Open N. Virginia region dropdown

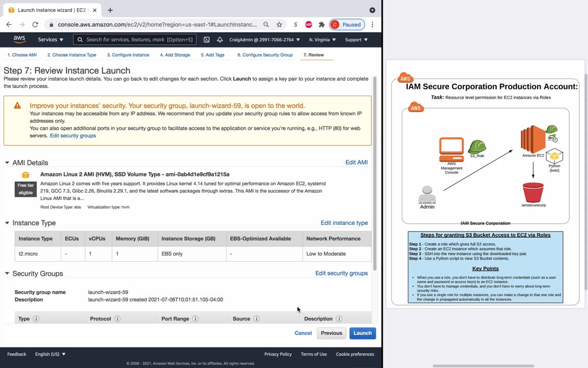click(322, 39)
